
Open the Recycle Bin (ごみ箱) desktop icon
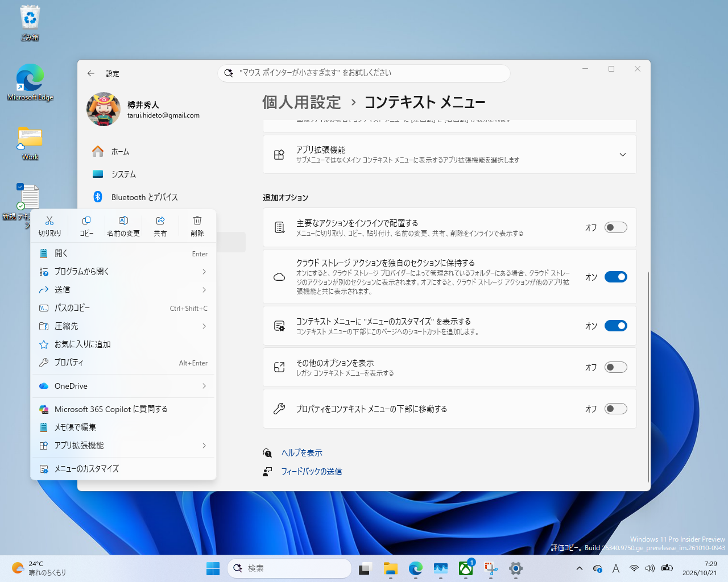pos(30,23)
